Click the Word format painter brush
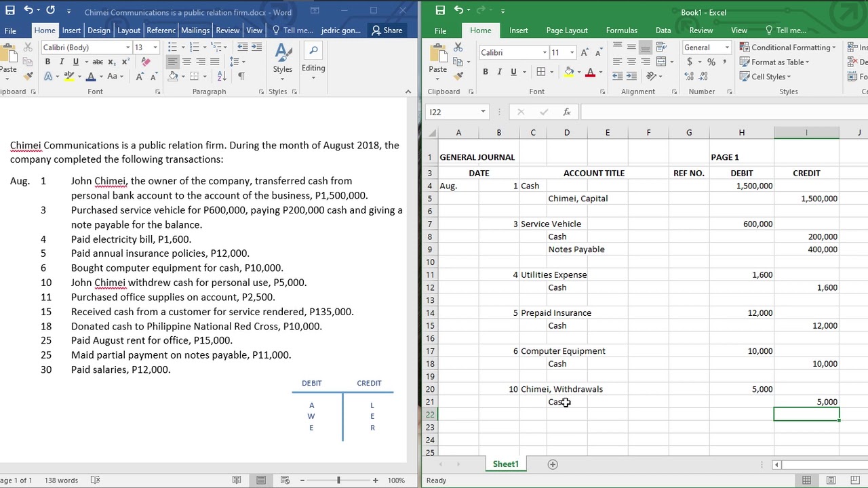This screenshot has width=868, height=488. [28, 76]
